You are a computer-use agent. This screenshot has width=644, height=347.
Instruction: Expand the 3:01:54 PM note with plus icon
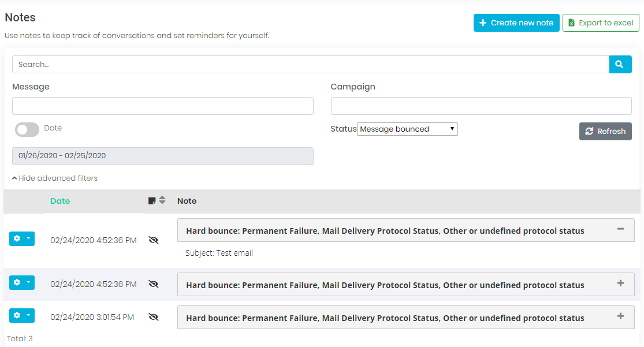pyautogui.click(x=620, y=316)
